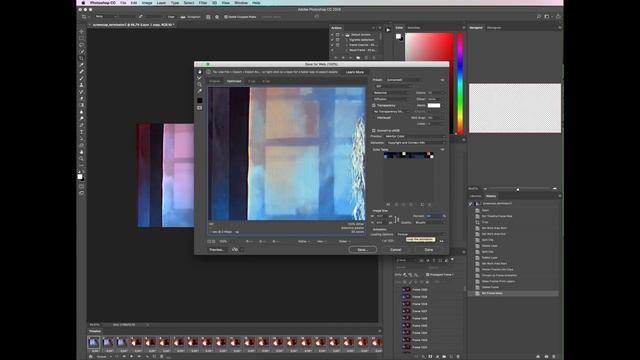The image size is (640, 360).
Task: Select the Eyedropper tool in Save for Web
Action: [x=200, y=91]
